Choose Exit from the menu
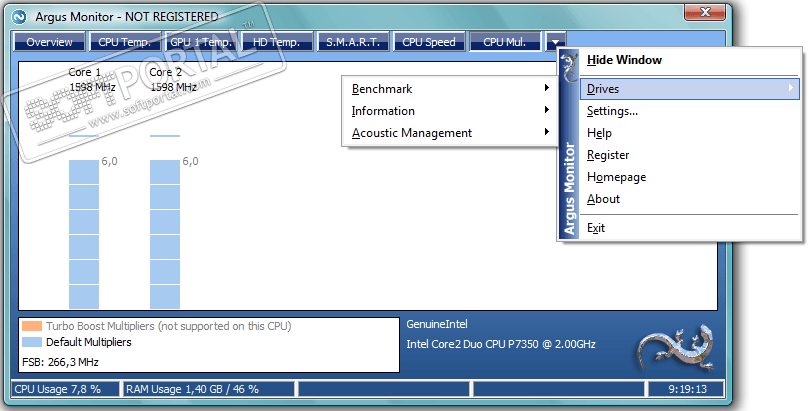The width and height of the screenshot is (809, 411). click(689, 228)
